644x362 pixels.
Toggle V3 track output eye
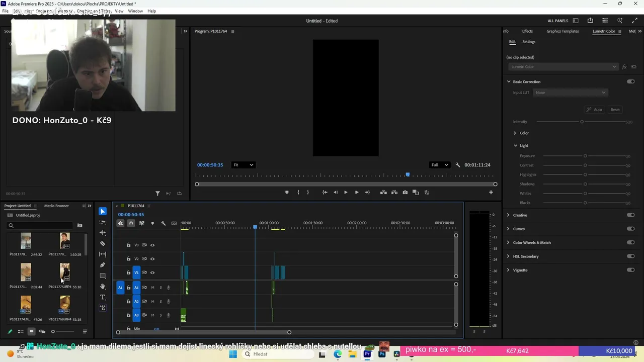tap(152, 245)
